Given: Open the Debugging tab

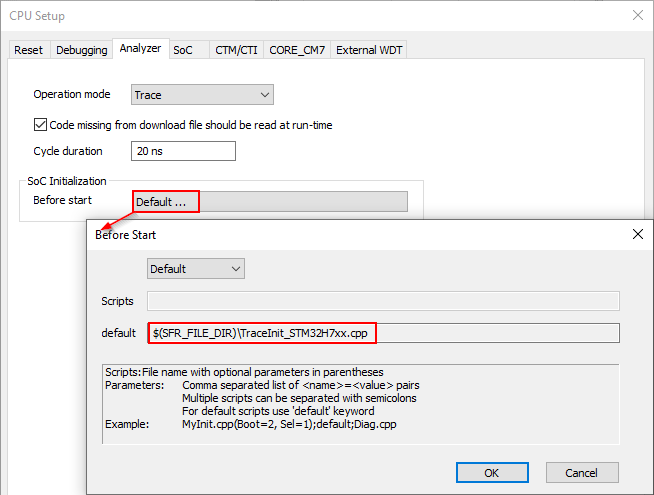Looking at the screenshot, I should (x=81, y=50).
